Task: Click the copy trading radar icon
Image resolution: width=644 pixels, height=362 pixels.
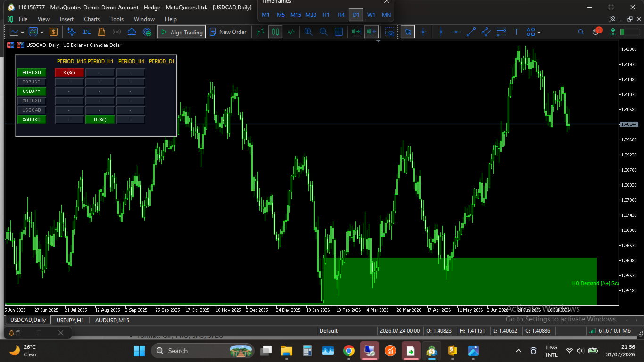Action: [x=147, y=32]
